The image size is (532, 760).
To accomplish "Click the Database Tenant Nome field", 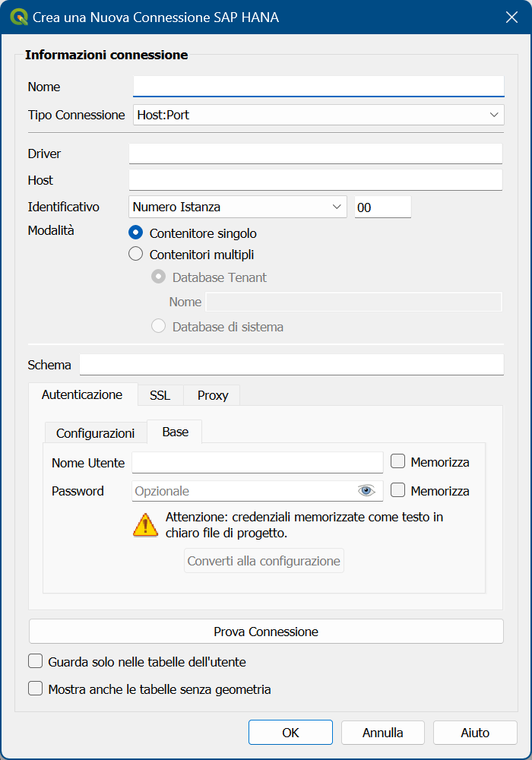I will click(353, 302).
